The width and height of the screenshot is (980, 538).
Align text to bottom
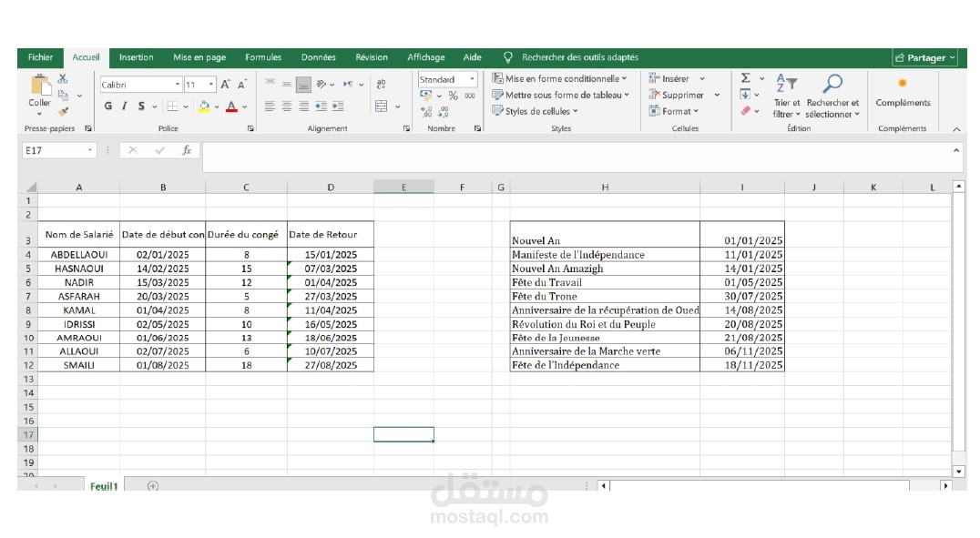[x=303, y=84]
